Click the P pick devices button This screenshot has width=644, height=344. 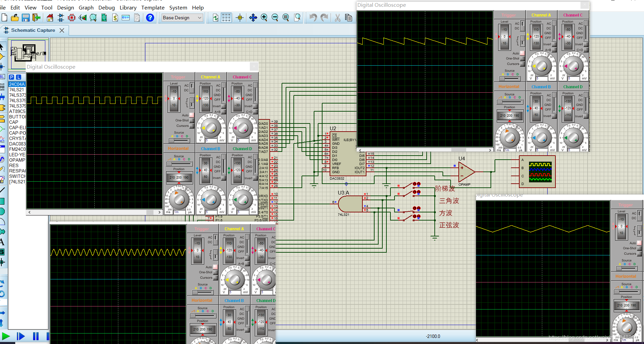pos(12,77)
